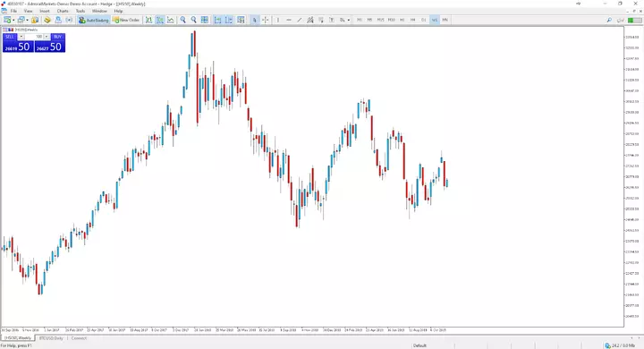Expand the New Chart dropdown arrow
This screenshot has width=644, height=349.
(x=13, y=20)
